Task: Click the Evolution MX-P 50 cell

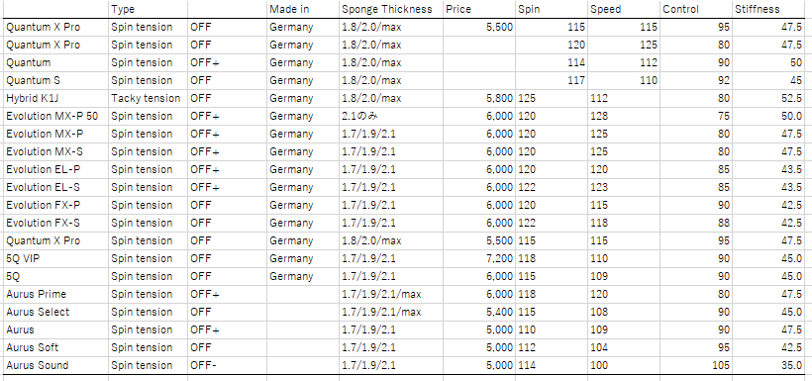Action: [55, 116]
